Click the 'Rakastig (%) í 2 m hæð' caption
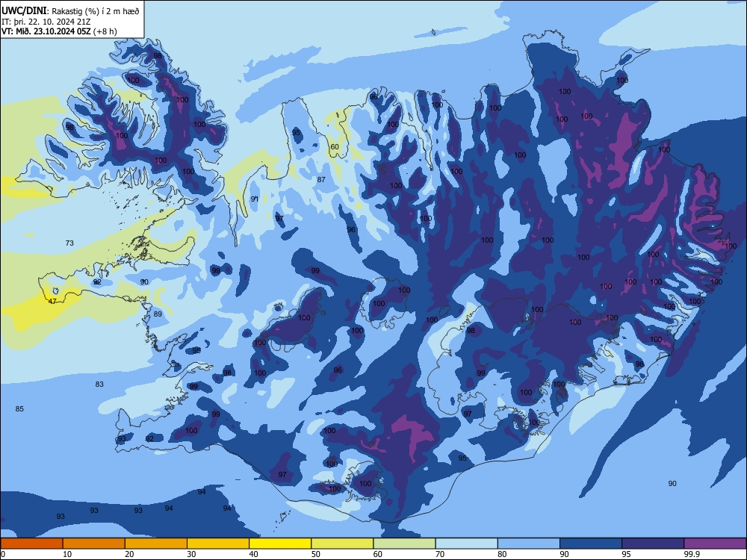 96,11
